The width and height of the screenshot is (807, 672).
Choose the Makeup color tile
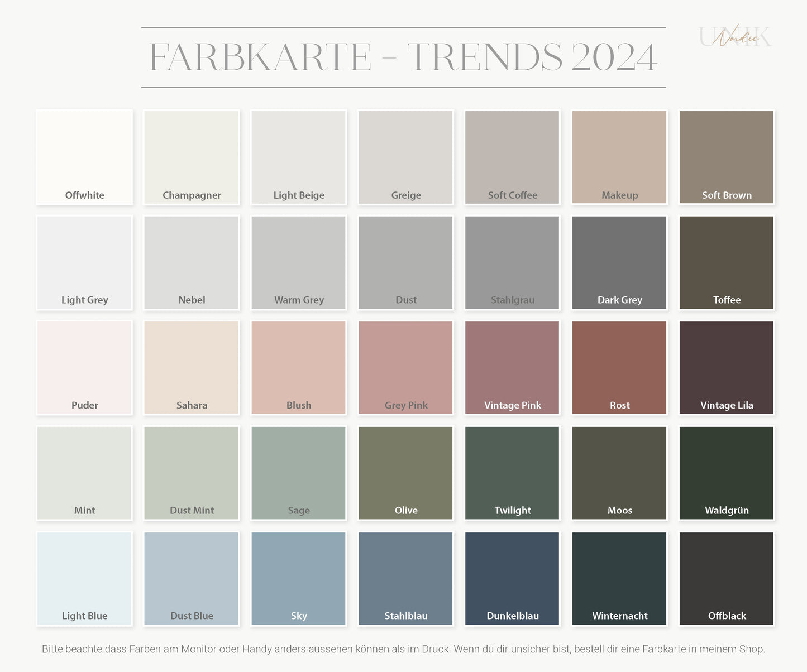coord(619,157)
